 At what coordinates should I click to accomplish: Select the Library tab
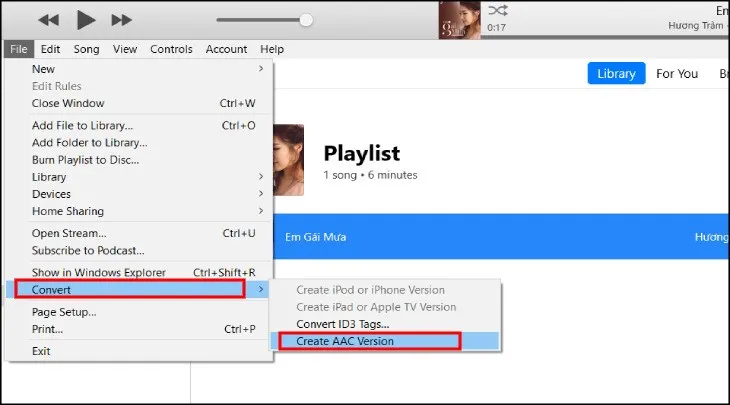click(x=616, y=74)
